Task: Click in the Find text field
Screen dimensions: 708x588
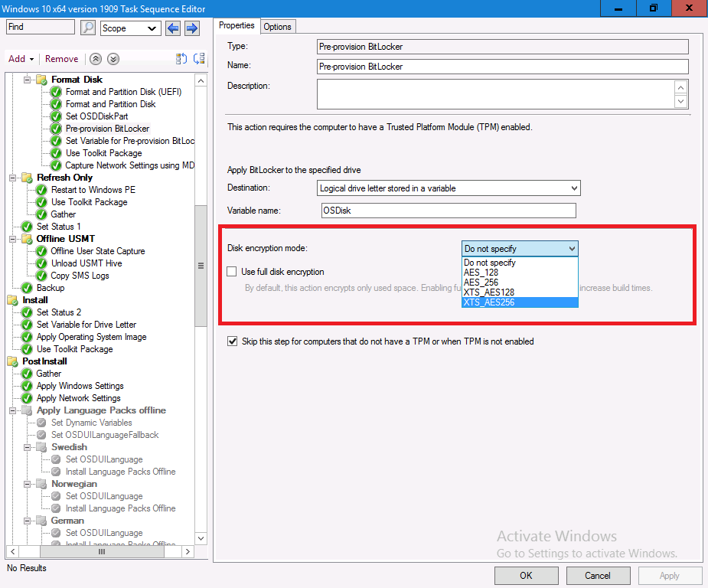Action: (41, 27)
